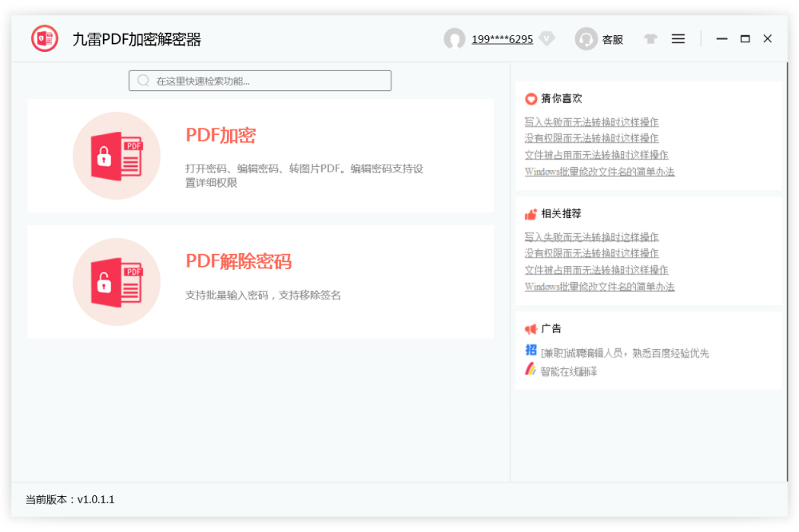Click the quick function search field
The width and height of the screenshot is (799, 532).
pyautogui.click(x=260, y=81)
